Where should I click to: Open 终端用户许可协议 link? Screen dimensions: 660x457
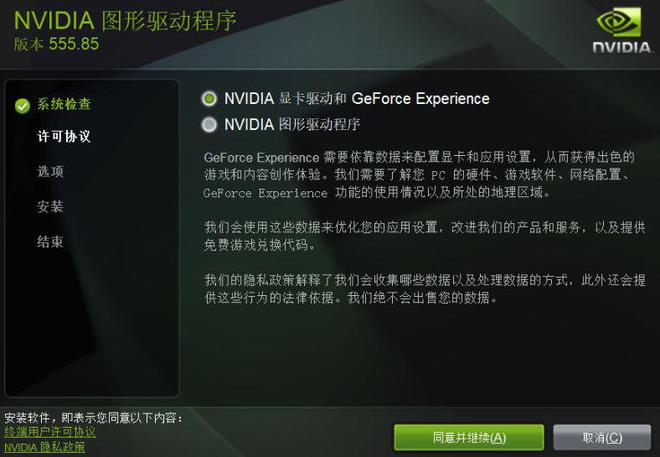click(50, 432)
